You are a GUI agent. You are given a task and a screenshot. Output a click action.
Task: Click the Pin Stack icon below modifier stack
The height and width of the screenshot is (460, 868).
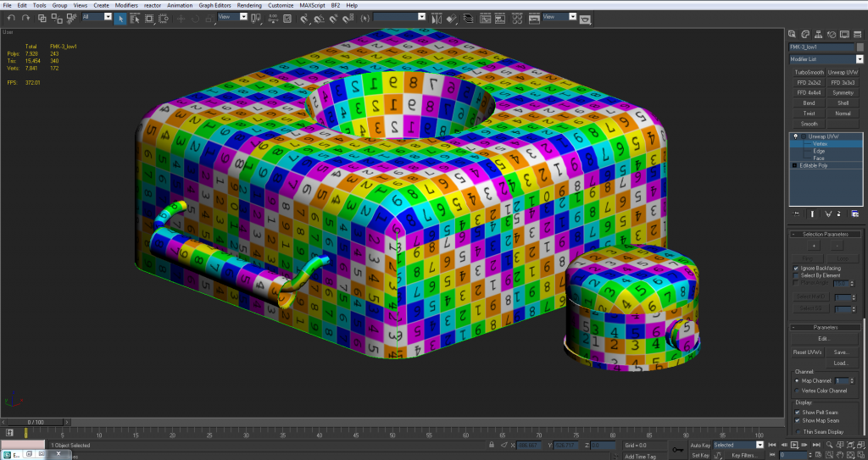794,213
